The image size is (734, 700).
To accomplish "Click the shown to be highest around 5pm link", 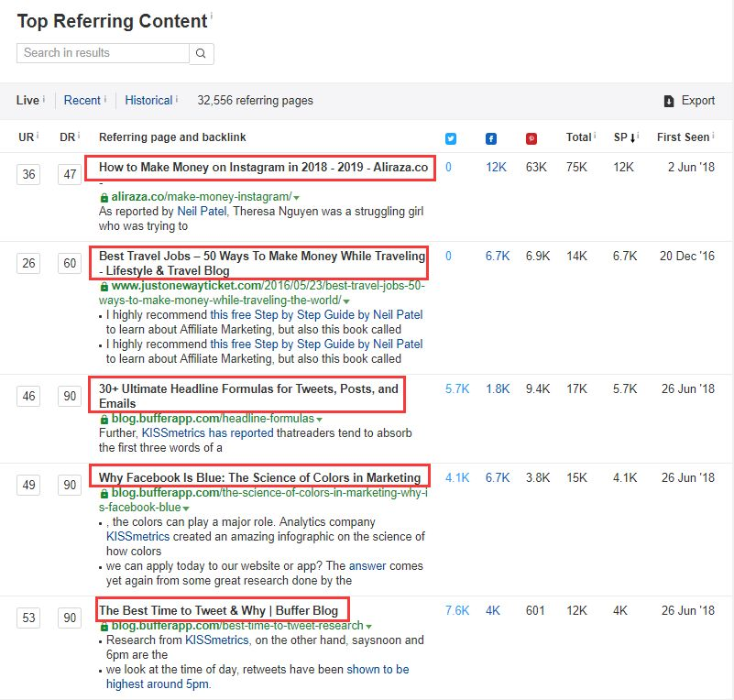I will pyautogui.click(x=257, y=676).
